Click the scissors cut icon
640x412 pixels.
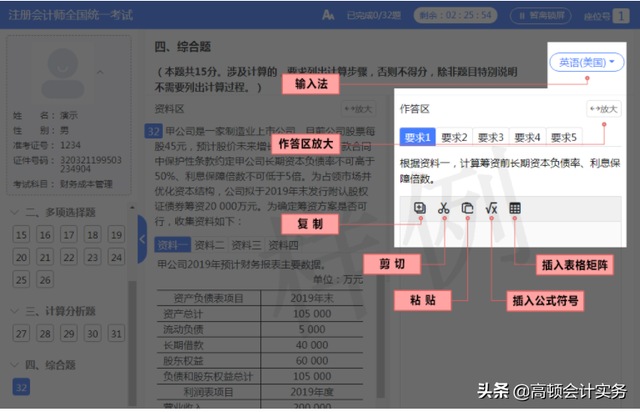tap(443, 208)
